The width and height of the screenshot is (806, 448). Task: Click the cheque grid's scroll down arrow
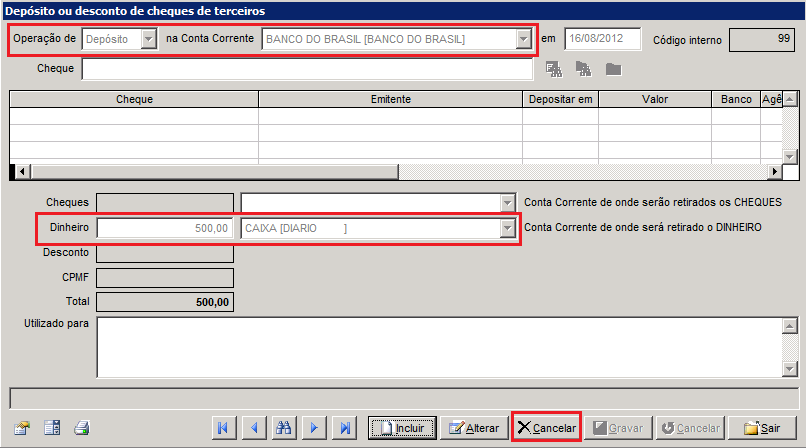[x=790, y=156]
